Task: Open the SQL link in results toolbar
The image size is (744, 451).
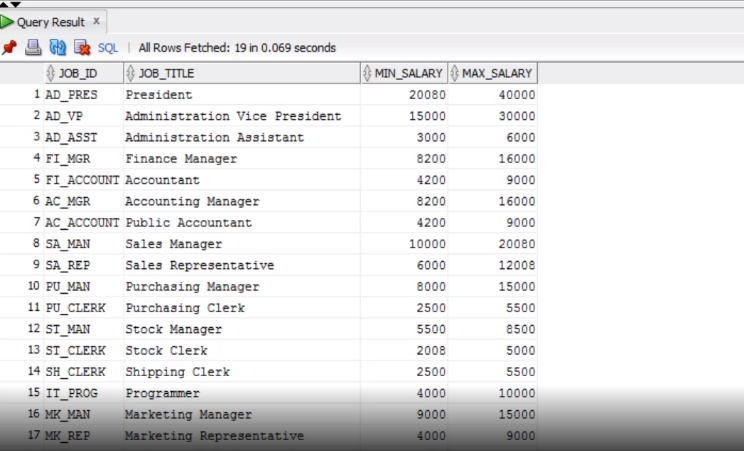Action: tap(108, 47)
